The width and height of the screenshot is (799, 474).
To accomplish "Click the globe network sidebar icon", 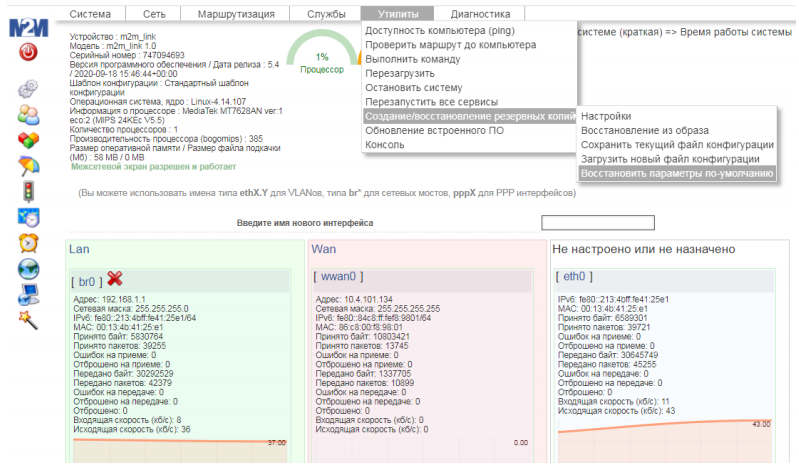I will [28, 268].
